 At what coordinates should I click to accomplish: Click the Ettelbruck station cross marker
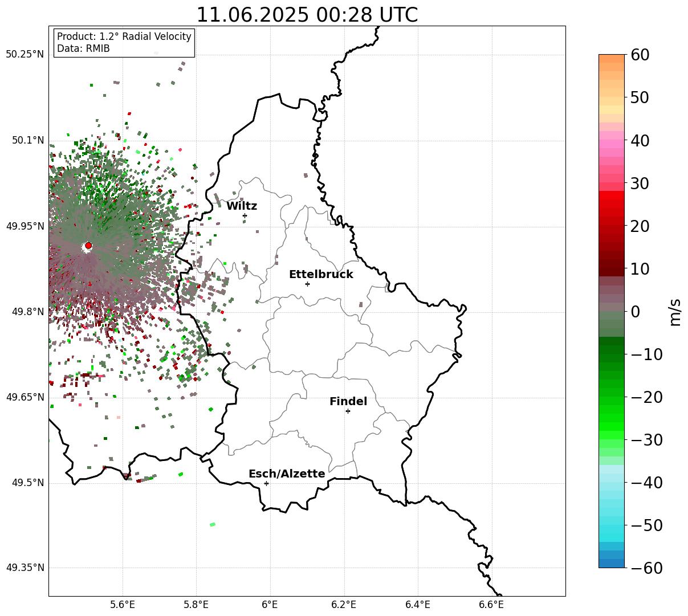pos(307,284)
